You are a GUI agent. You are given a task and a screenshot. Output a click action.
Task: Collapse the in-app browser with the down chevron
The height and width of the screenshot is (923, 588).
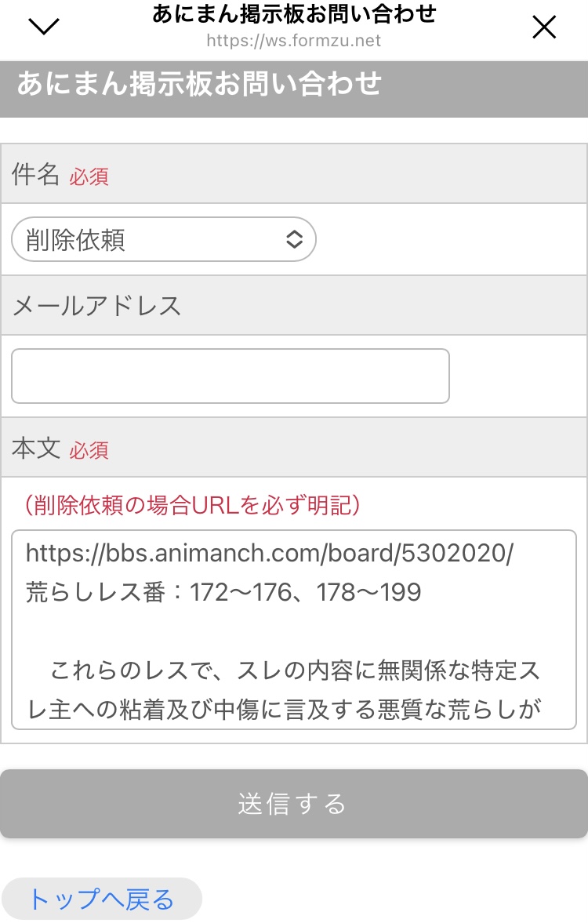point(44,27)
